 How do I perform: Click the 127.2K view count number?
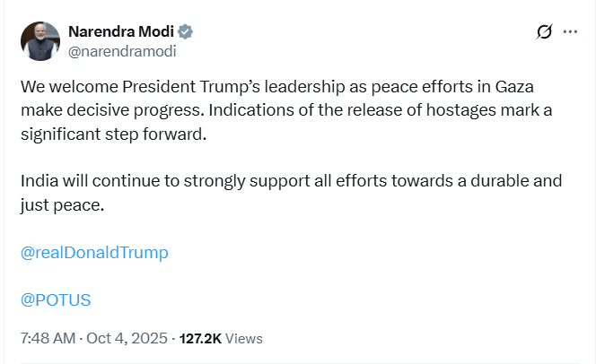201,339
